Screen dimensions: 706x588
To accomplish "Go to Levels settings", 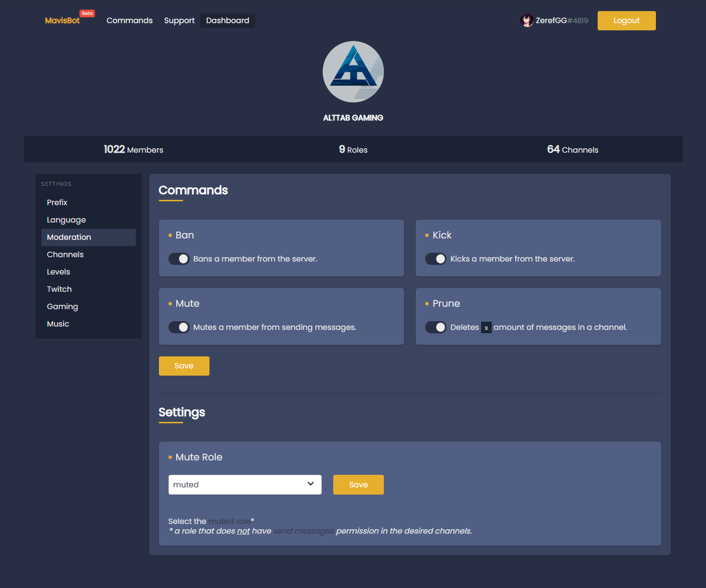I will [x=58, y=272].
